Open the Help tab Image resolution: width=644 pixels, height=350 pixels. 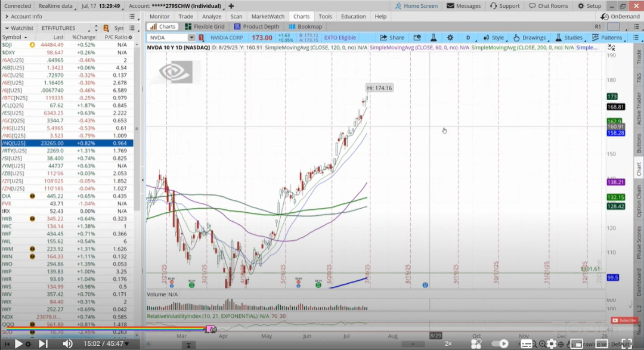[x=380, y=17]
